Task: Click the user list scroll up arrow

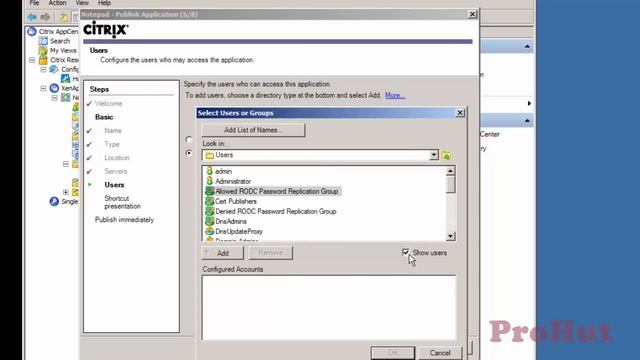Action: (x=450, y=171)
